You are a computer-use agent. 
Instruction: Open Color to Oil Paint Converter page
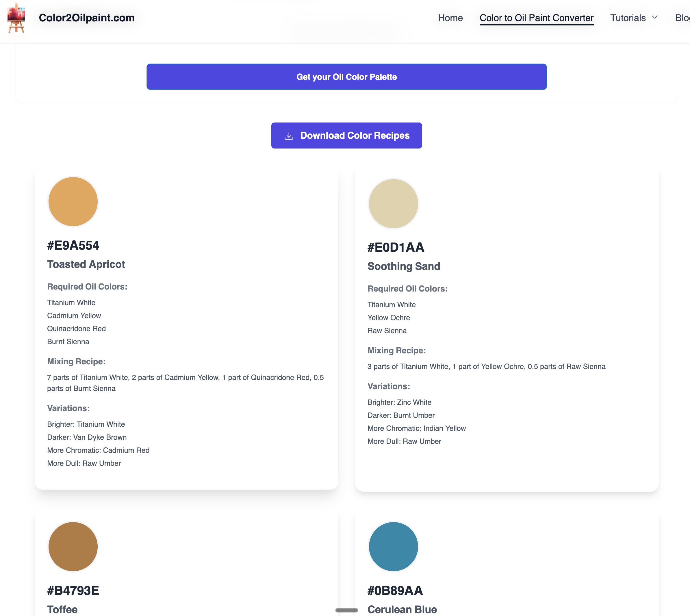536,18
